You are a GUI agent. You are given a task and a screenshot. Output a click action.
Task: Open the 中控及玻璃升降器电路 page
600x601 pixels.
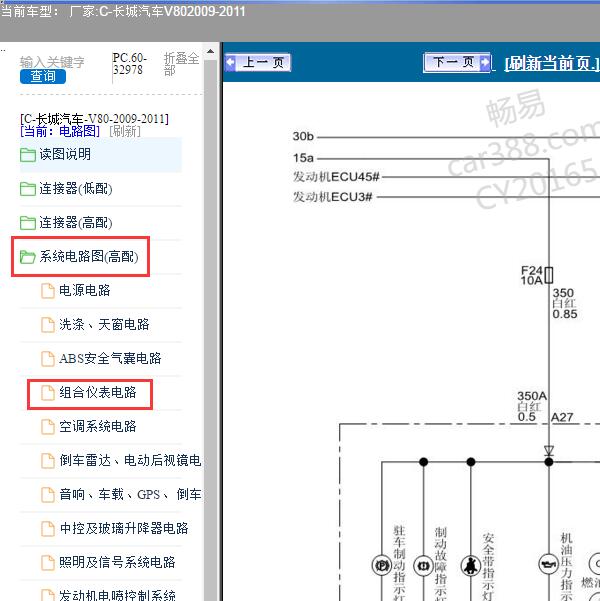[124, 529]
